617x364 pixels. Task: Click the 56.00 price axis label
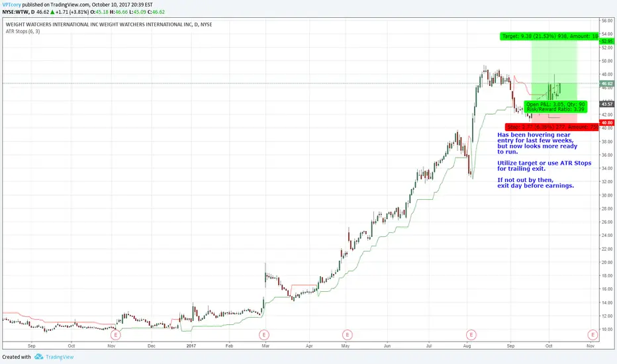pyautogui.click(x=607, y=21)
